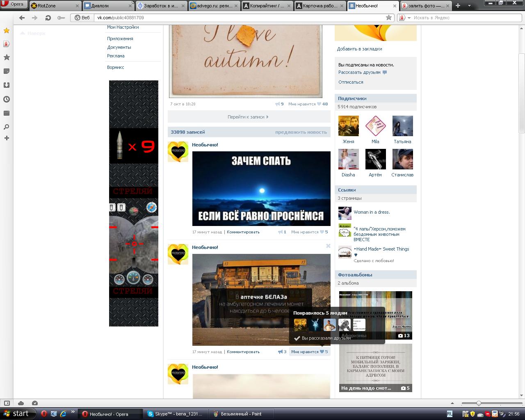Switch to the advego.ru tab
The image size is (525, 420).
tap(215, 6)
